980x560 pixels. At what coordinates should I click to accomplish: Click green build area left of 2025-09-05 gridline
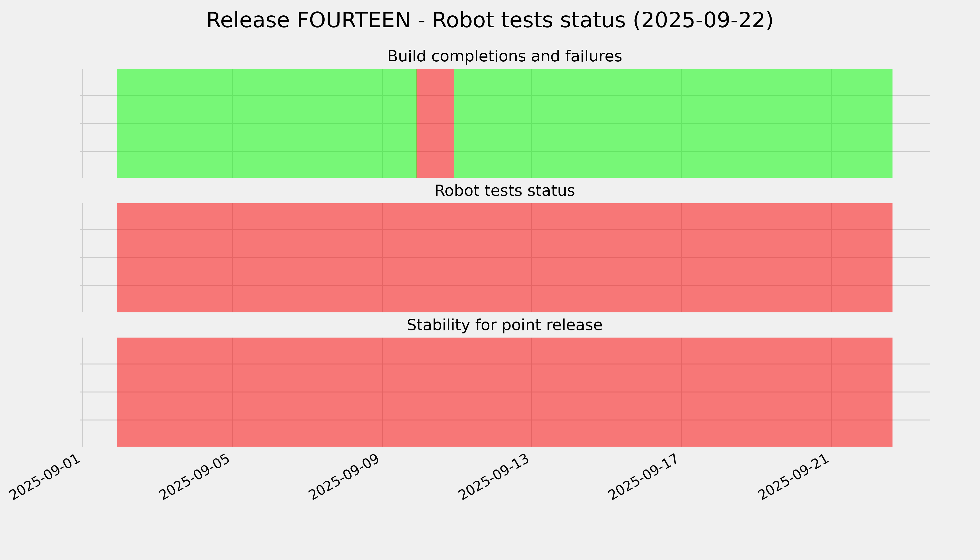point(174,123)
